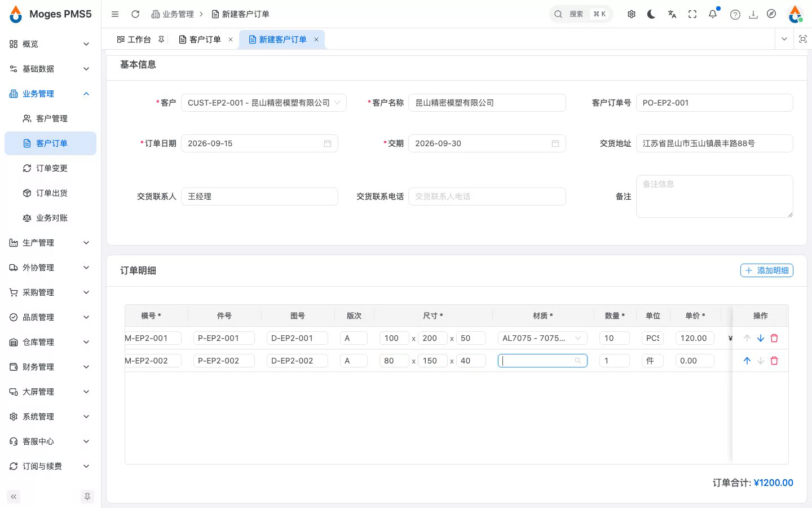Open the delivery date calendar picker icon
Image resolution: width=812 pixels, height=508 pixels.
[x=555, y=143]
